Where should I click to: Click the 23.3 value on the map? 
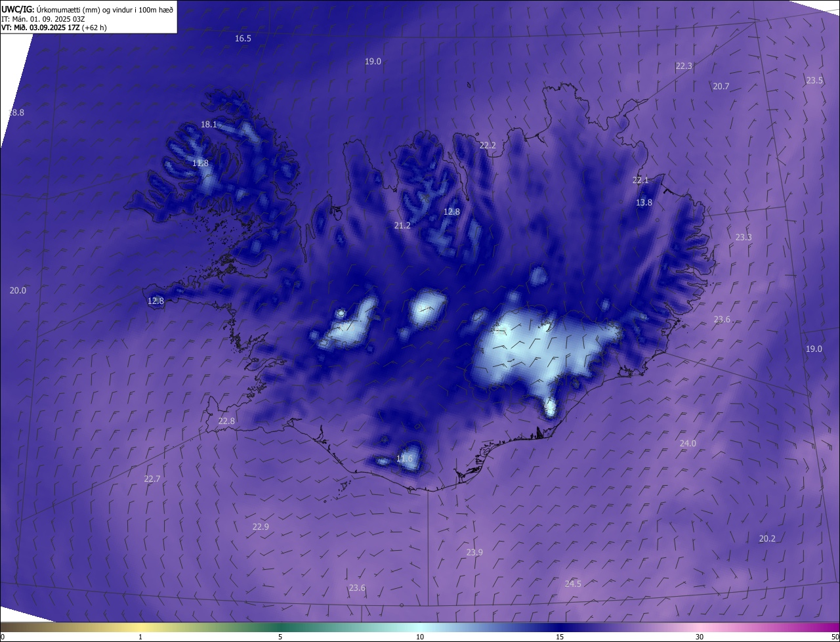point(744,238)
